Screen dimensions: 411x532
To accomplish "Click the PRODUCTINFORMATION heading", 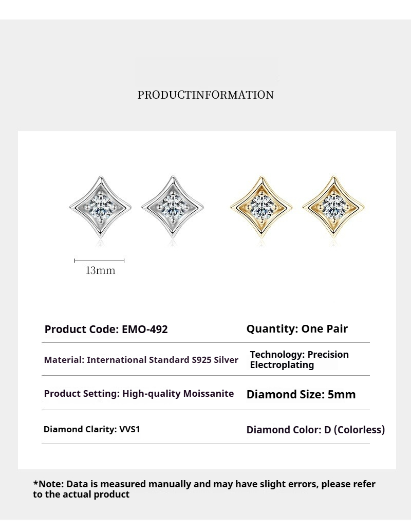I will coord(206,95).
